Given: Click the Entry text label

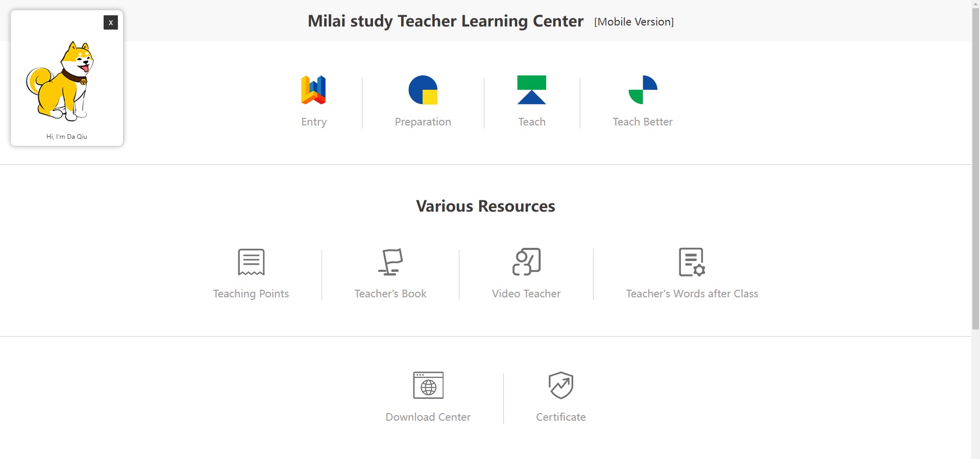Looking at the screenshot, I should coord(314,122).
